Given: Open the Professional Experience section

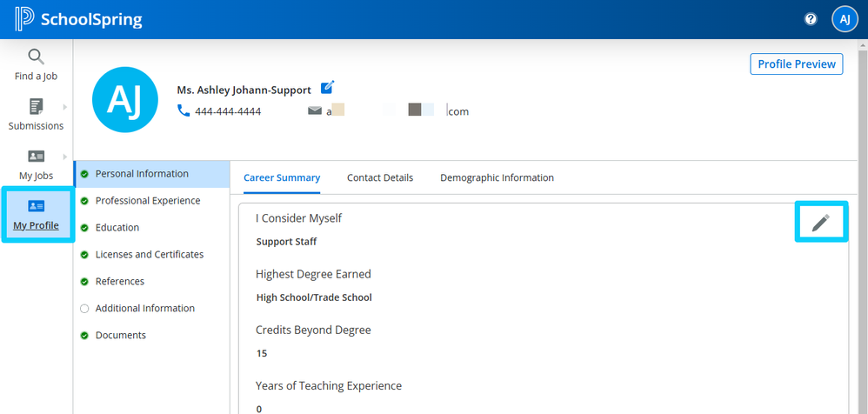Looking at the screenshot, I should click(147, 201).
